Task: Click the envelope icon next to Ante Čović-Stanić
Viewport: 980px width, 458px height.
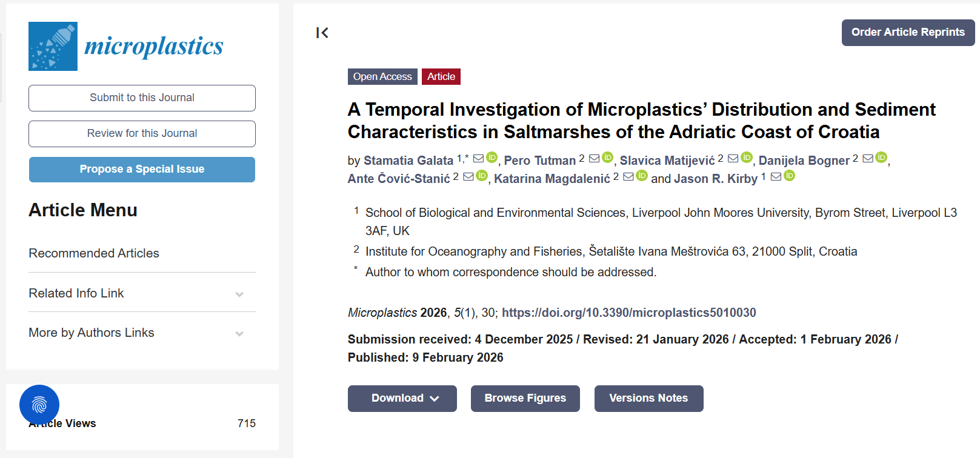Action: (468, 177)
